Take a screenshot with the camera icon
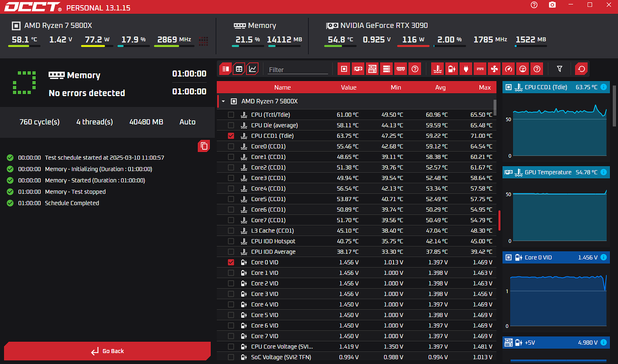The image size is (618, 364). tap(552, 5)
